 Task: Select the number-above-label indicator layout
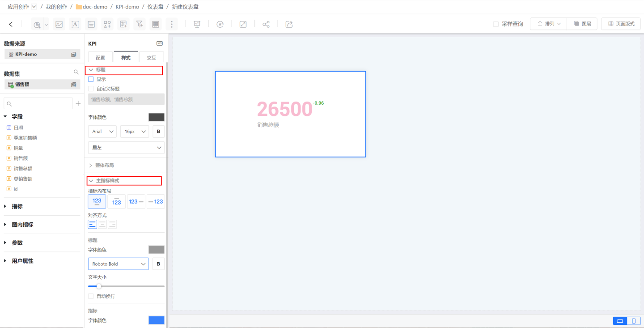click(97, 201)
